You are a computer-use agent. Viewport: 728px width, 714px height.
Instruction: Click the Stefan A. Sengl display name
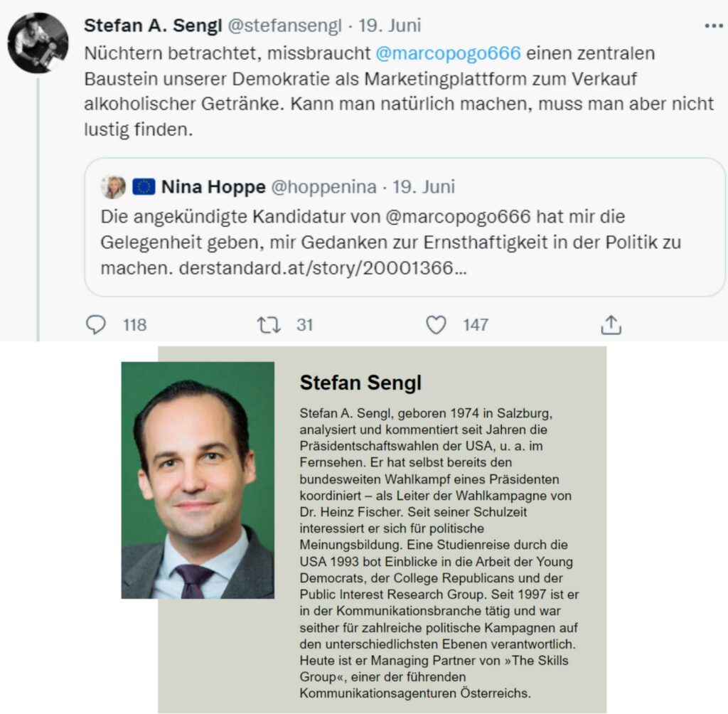tap(153, 26)
